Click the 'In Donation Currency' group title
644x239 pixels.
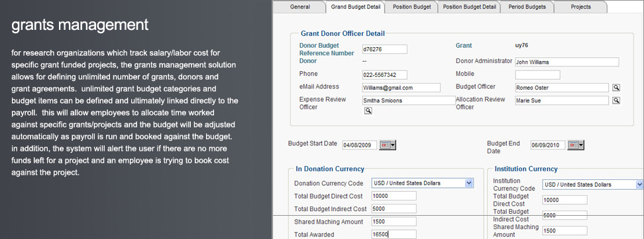coord(330,169)
